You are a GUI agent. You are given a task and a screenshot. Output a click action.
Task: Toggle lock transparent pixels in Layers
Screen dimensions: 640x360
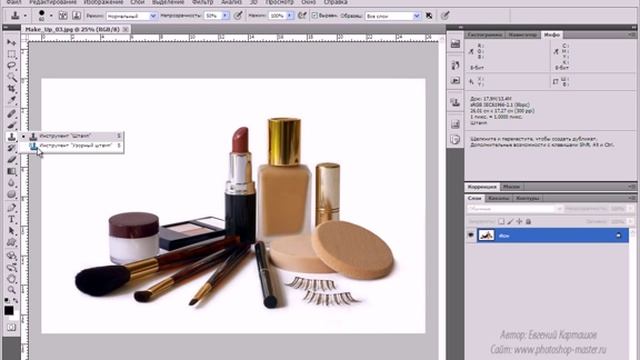[501, 222]
